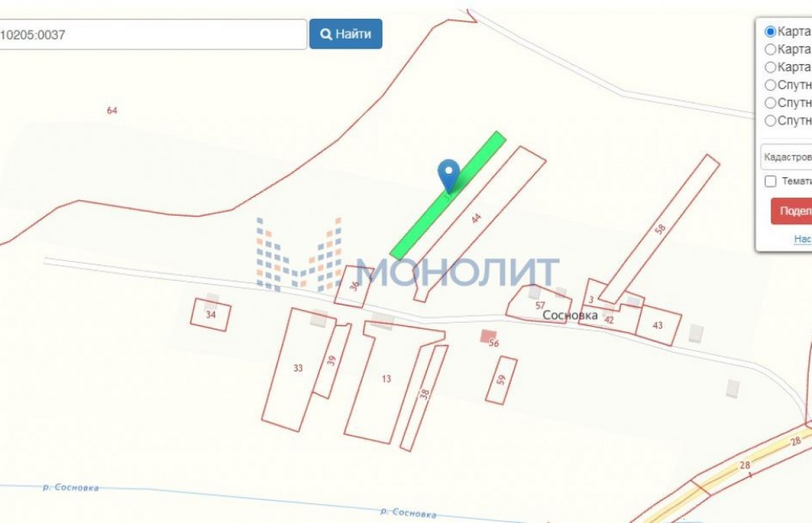This screenshot has width=812, height=523.
Task: Click the cadastral number search field
Action: [x=153, y=34]
